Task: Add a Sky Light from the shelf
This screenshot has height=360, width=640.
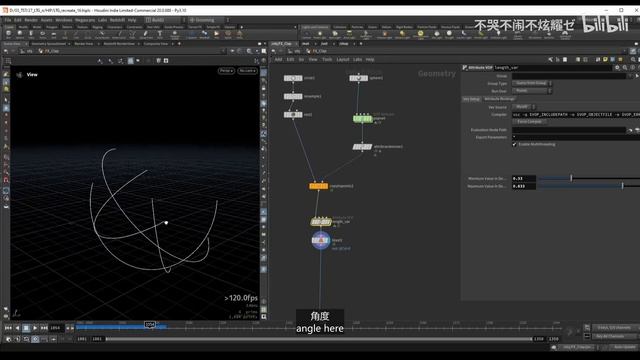Action: point(437,34)
